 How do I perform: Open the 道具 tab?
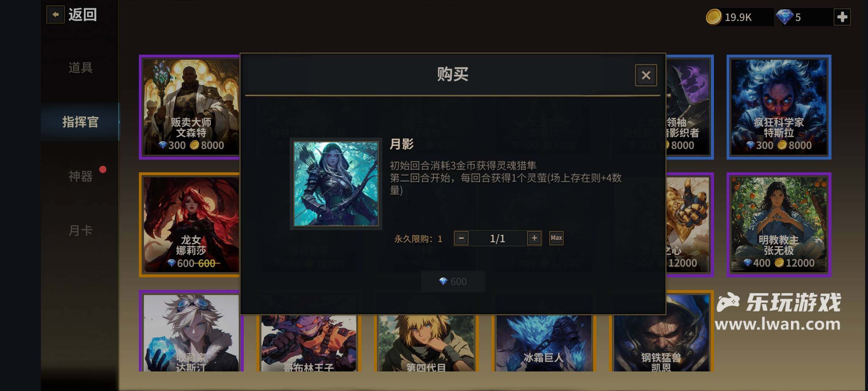click(80, 68)
